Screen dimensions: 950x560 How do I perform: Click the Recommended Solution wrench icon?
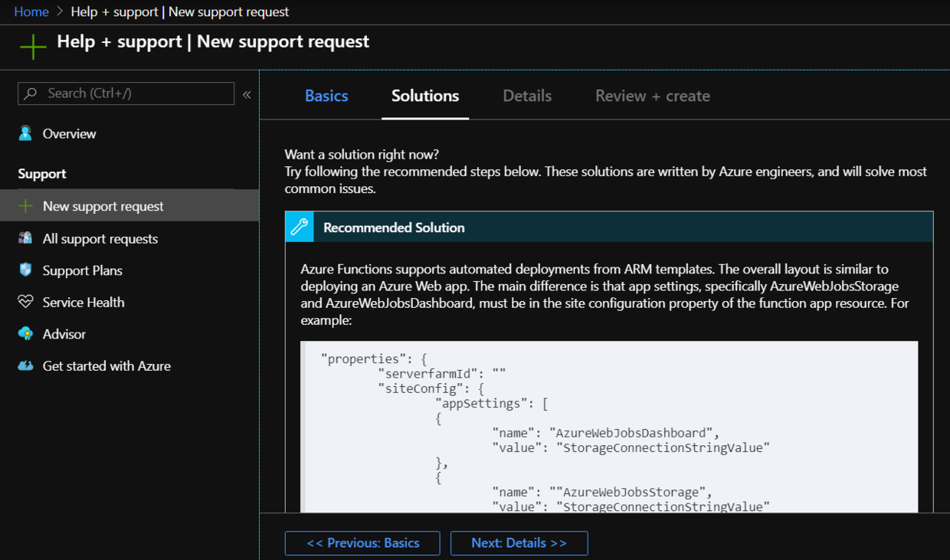point(300,227)
